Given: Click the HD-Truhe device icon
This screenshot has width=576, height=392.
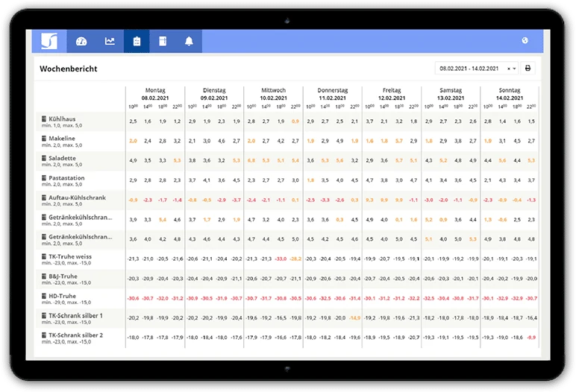Looking at the screenshot, I should [44, 296].
